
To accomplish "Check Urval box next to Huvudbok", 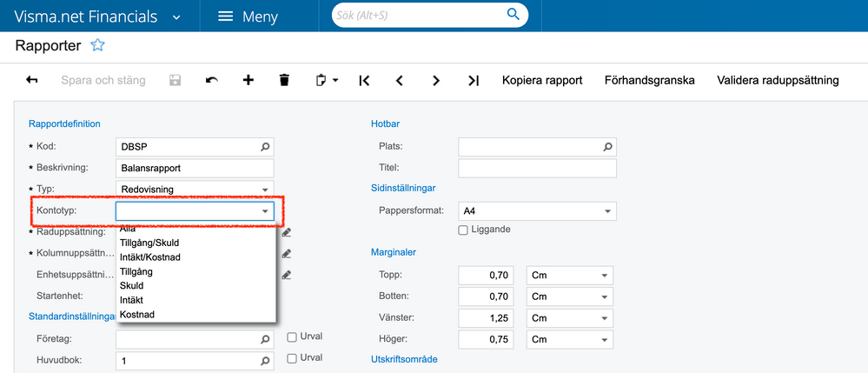I will click(292, 358).
